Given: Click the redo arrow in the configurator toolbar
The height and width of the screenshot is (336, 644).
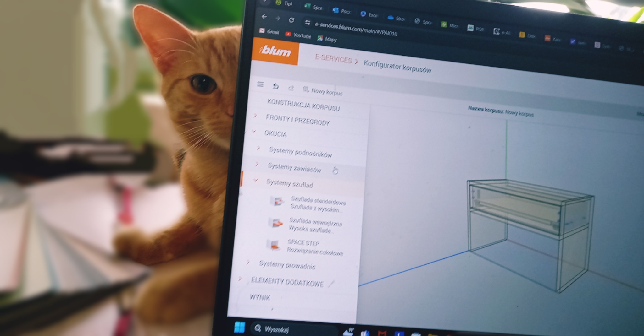Looking at the screenshot, I should [291, 89].
